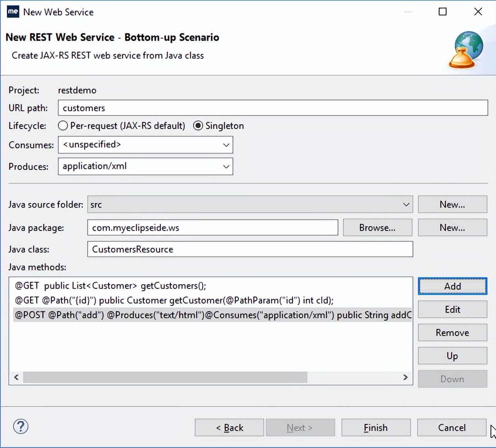
Task: Add a new Java method
Action: click(452, 286)
